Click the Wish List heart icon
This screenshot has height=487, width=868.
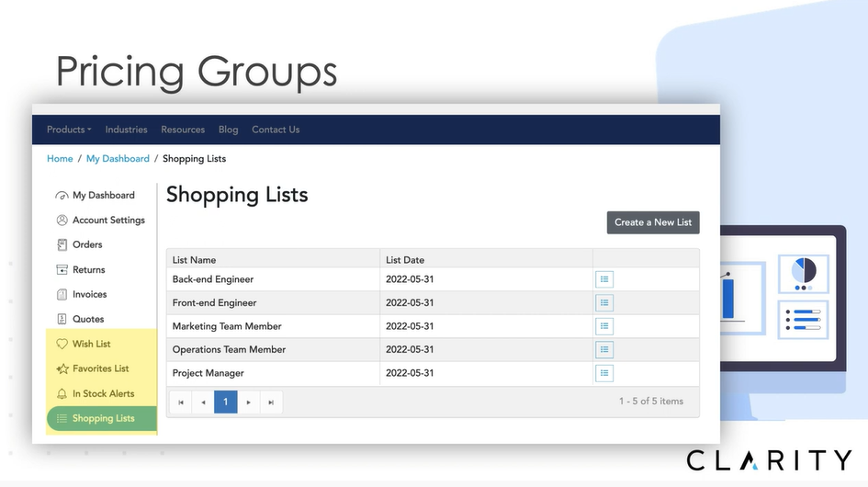(62, 344)
